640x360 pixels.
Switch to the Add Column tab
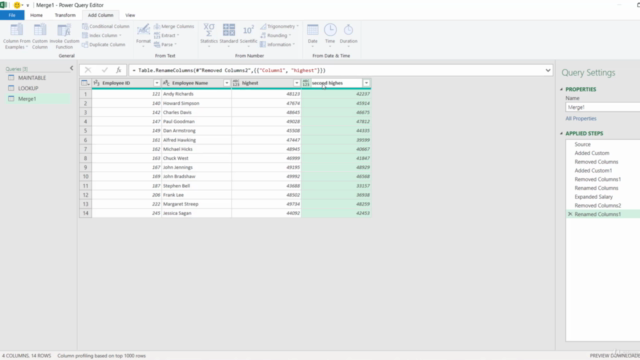click(x=100, y=15)
